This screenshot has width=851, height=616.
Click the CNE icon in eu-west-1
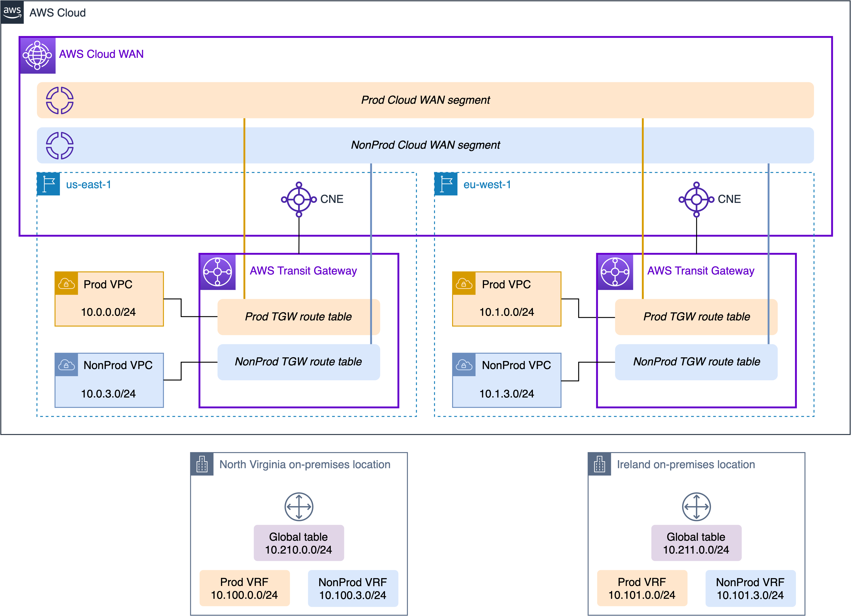[696, 199]
